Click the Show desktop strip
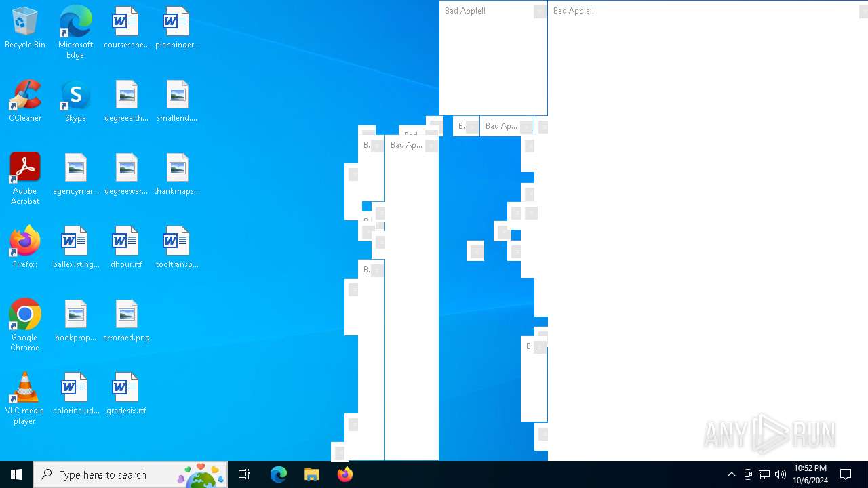The image size is (868, 488). 866,474
